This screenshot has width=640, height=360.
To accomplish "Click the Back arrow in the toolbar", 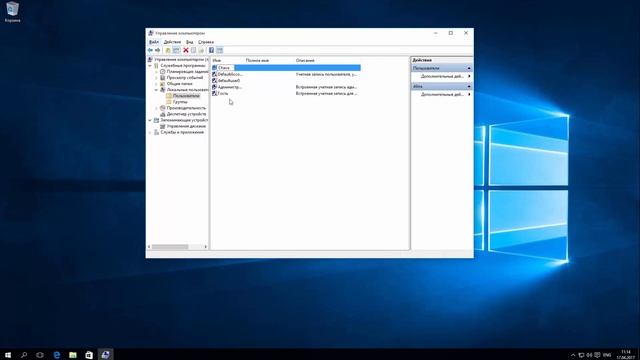I will point(150,50).
